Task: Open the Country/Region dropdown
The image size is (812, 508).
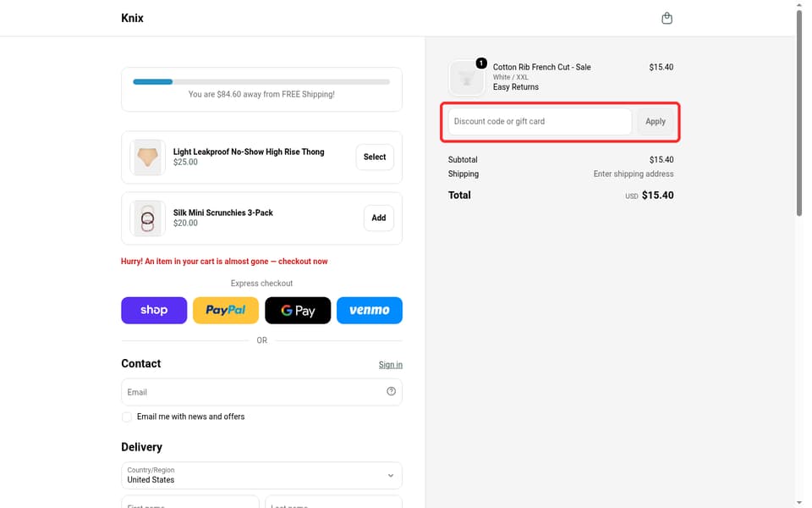Action: pyautogui.click(x=261, y=475)
